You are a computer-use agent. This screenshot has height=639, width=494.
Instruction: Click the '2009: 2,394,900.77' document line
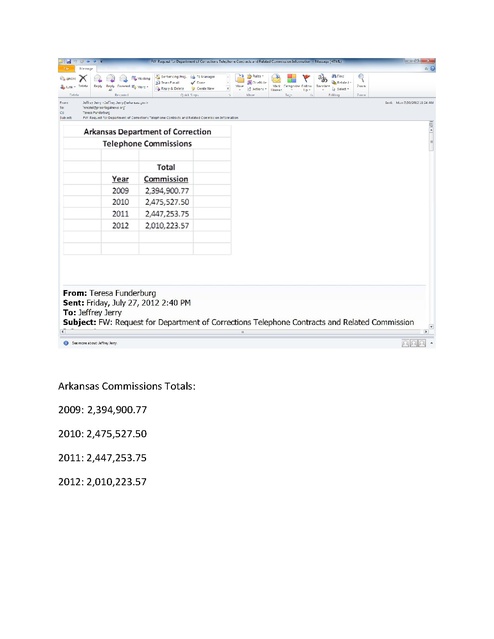pos(102,410)
